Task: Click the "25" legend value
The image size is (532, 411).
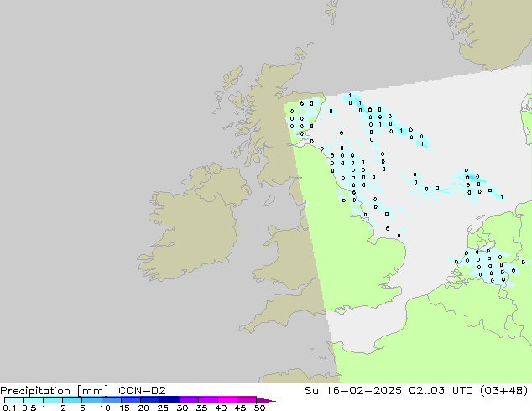Action: click(x=163, y=408)
